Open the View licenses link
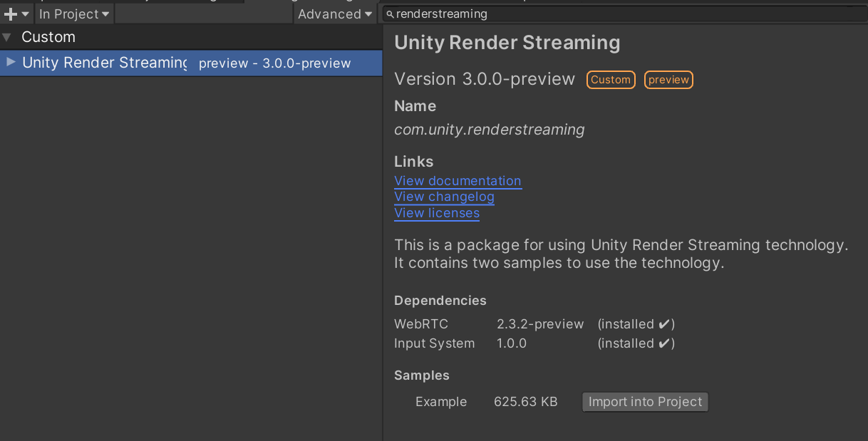 pyautogui.click(x=436, y=213)
